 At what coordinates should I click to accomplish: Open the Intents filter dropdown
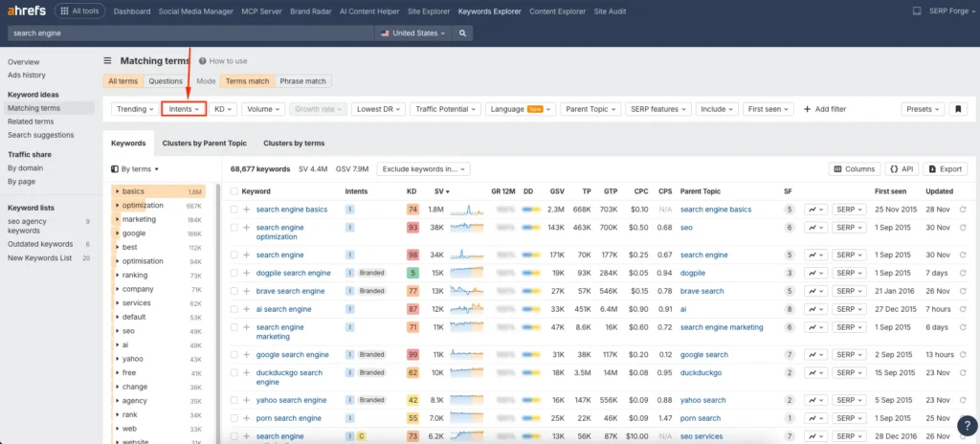tap(184, 109)
